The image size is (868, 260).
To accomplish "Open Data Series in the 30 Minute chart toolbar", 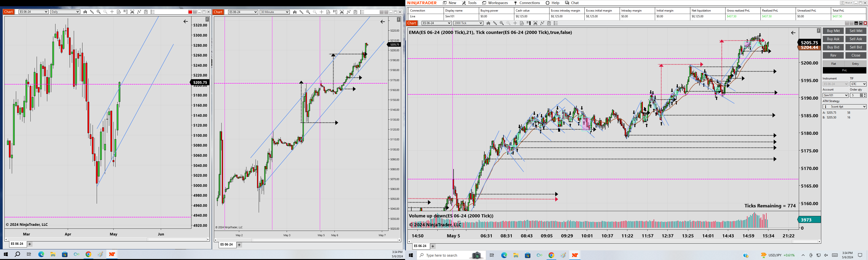I will coord(295,12).
